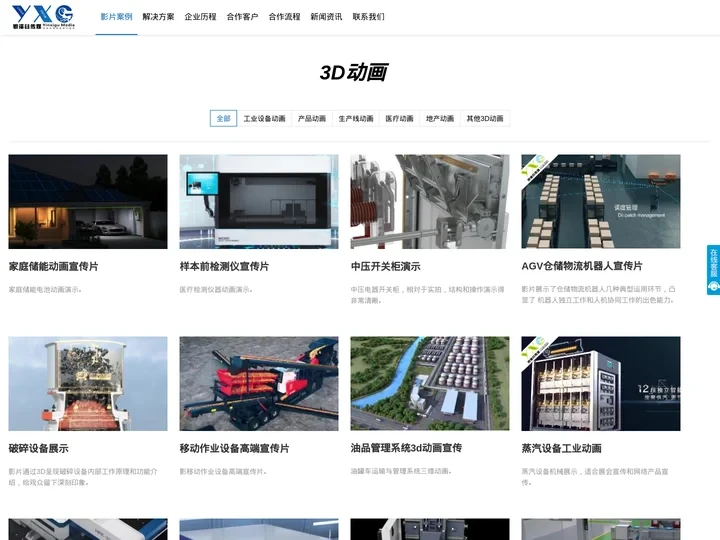The height and width of the screenshot is (540, 720).
Task: Filter by 医疗动画 category
Action: pos(399,118)
